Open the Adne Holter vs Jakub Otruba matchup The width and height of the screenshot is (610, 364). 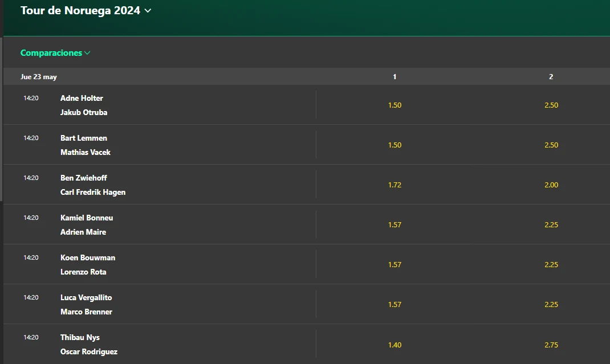click(x=83, y=105)
